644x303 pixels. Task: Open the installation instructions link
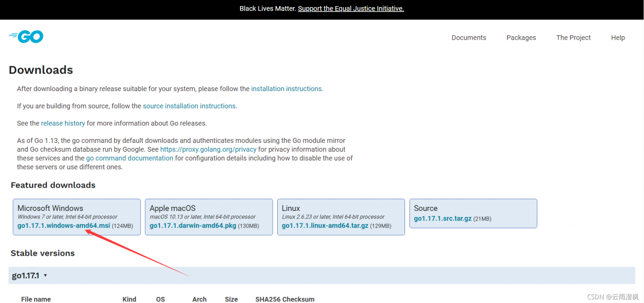(x=286, y=89)
